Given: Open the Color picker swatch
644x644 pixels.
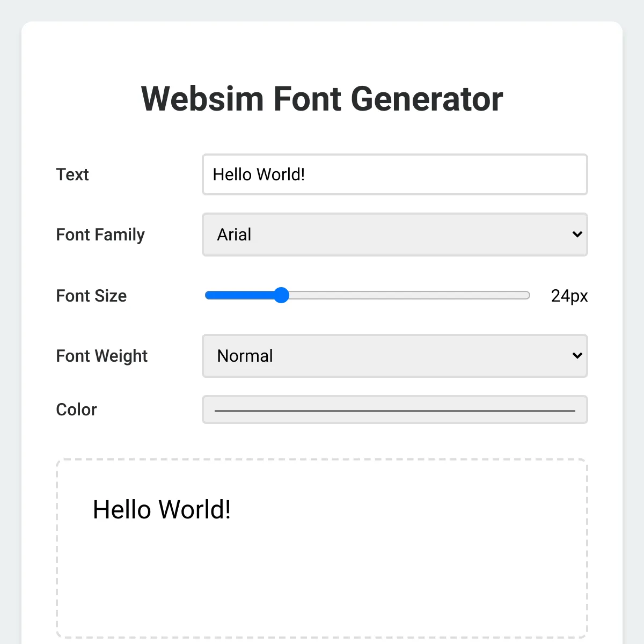Looking at the screenshot, I should (x=394, y=410).
